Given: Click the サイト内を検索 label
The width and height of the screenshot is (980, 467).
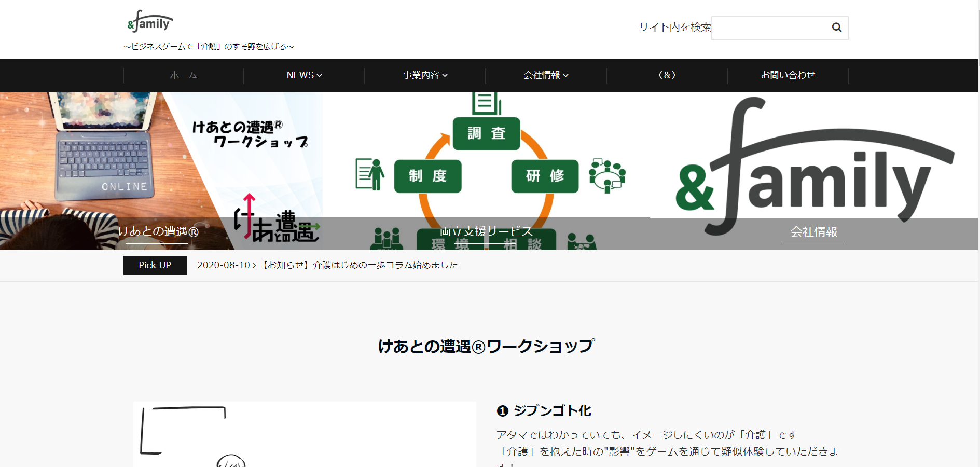Looking at the screenshot, I should pyautogui.click(x=674, y=28).
